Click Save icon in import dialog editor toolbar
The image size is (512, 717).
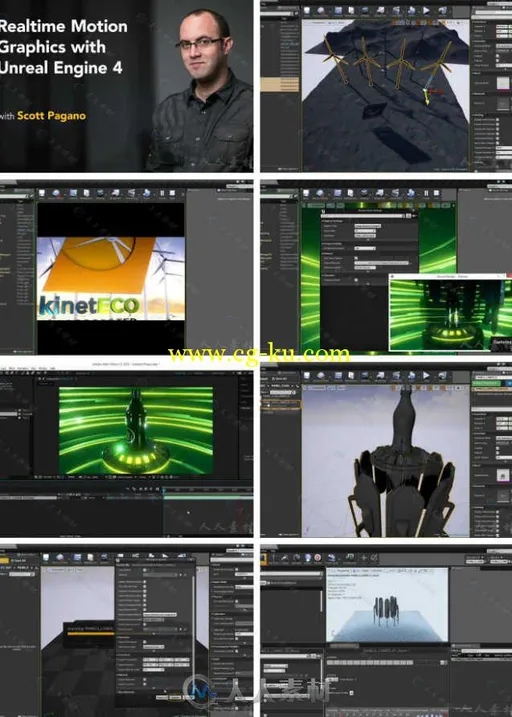point(46,557)
